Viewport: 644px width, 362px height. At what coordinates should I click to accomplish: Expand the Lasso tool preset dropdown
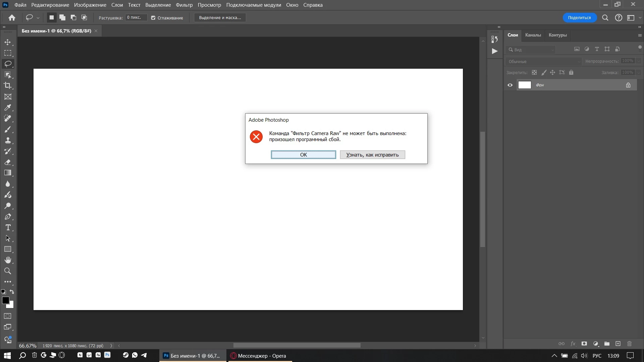pos(38,18)
